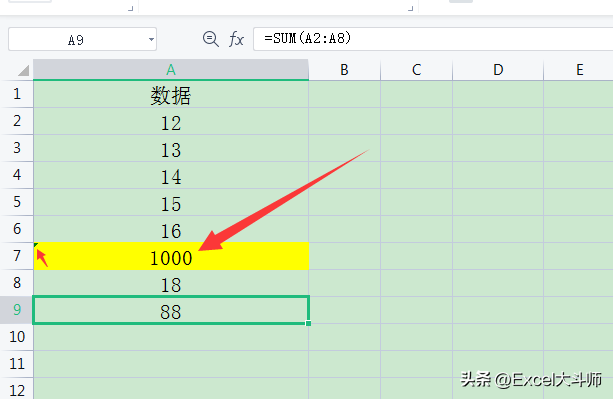Viewport: 613px width, 399px height.
Task: Select column B header
Action: pyautogui.click(x=344, y=70)
